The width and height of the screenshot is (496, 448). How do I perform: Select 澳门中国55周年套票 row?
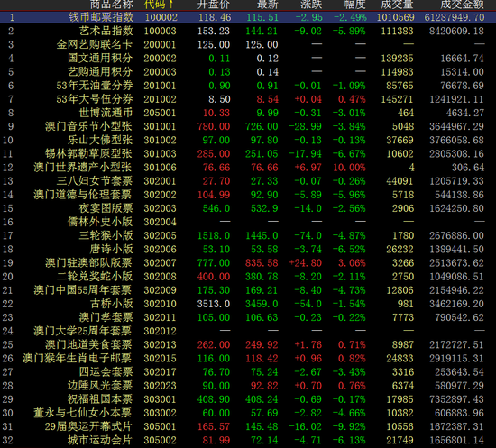point(248,290)
